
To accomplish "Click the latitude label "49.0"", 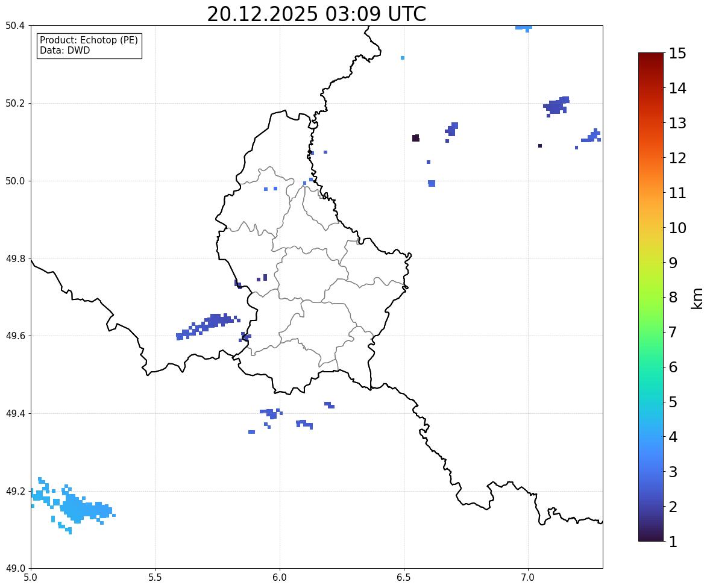I will (x=15, y=569).
